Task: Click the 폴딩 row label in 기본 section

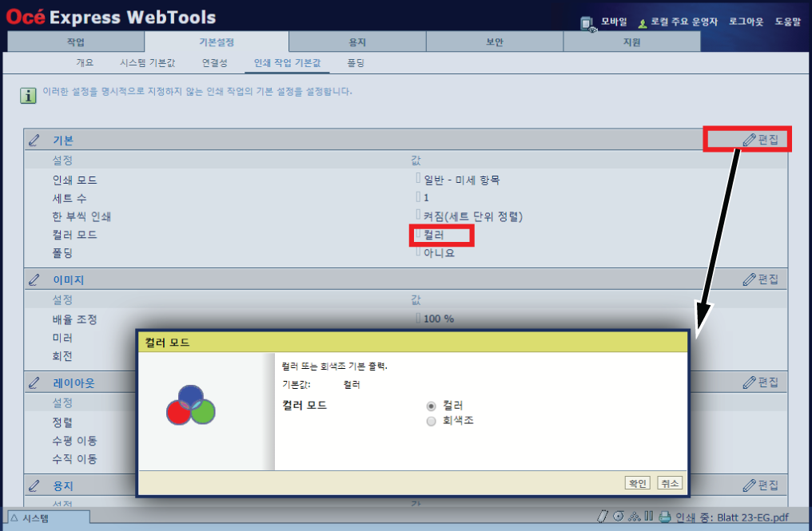Action: pyautogui.click(x=62, y=253)
